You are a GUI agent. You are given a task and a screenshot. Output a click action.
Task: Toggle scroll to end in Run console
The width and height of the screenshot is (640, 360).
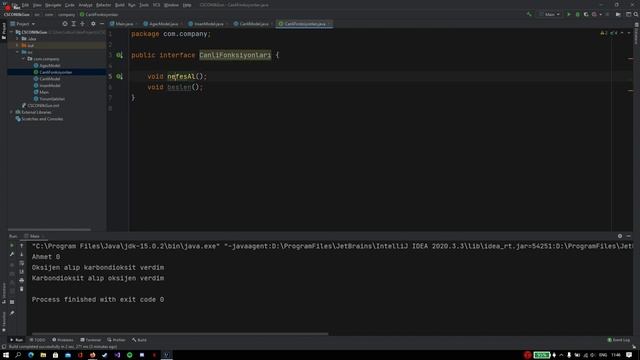[x=22, y=272]
